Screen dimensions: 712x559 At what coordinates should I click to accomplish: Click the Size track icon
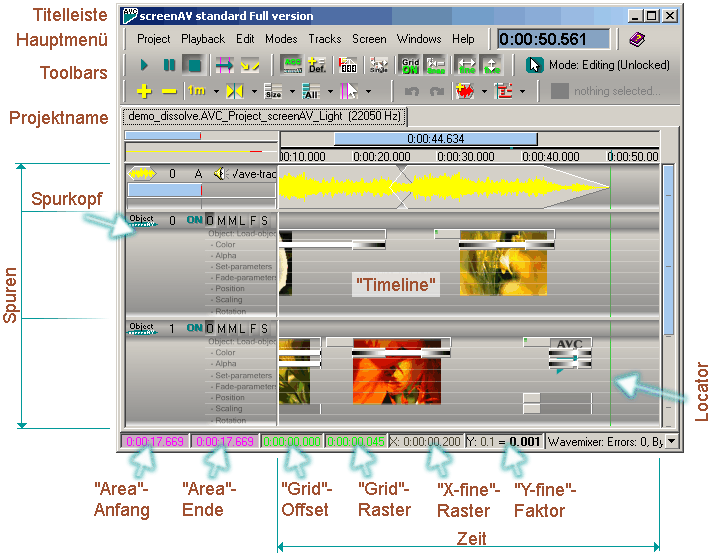point(273,91)
